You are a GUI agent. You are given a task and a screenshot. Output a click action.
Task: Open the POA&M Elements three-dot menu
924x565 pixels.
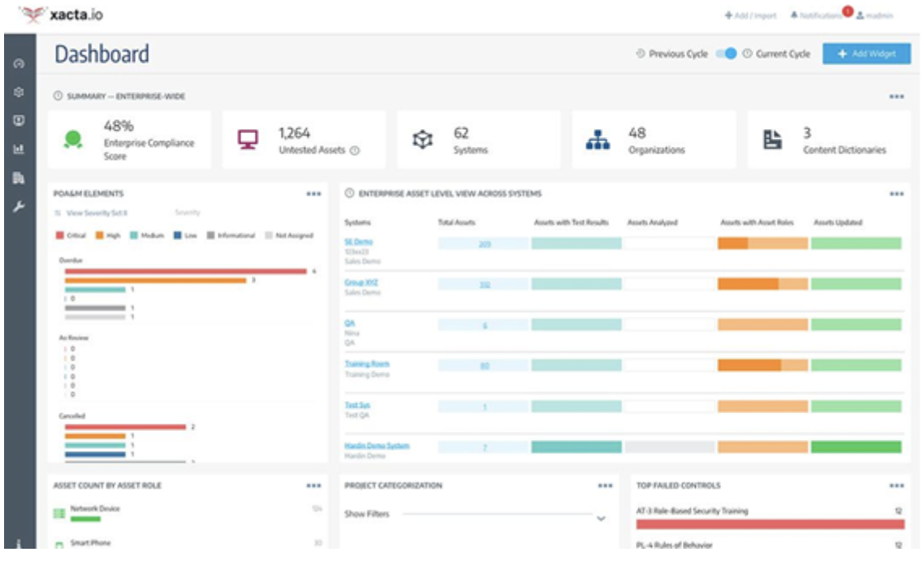click(314, 194)
